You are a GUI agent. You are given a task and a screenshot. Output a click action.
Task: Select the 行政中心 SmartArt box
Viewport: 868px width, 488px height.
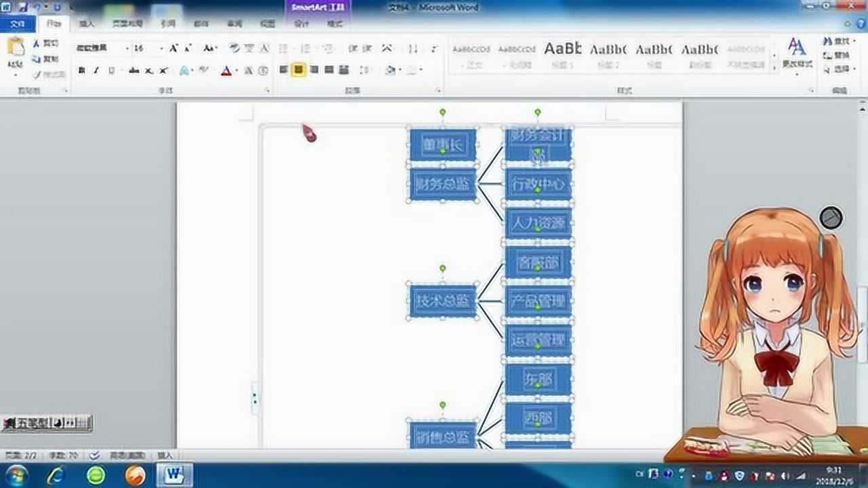pos(538,184)
